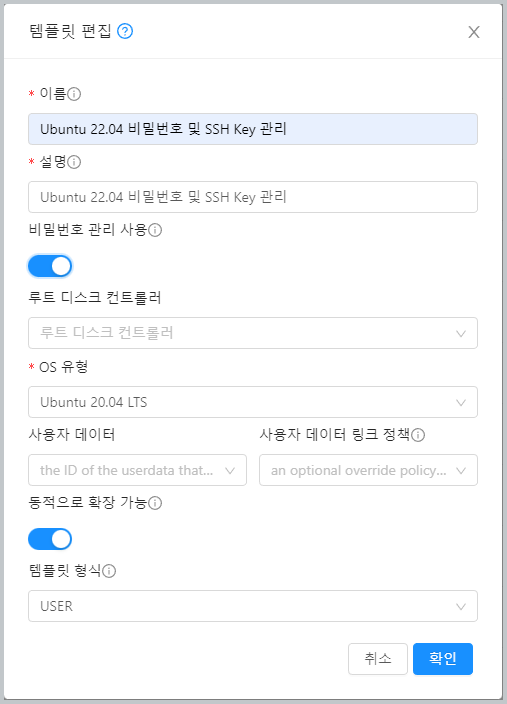Open the 템플릿 형식 USER dropdown
The image size is (507, 704).
pyautogui.click(x=253, y=606)
